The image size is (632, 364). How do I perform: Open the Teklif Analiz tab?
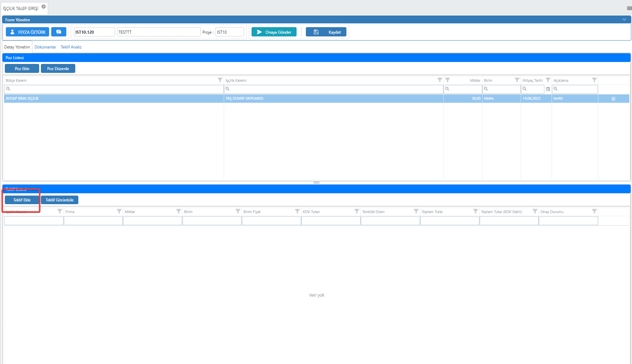pos(71,47)
